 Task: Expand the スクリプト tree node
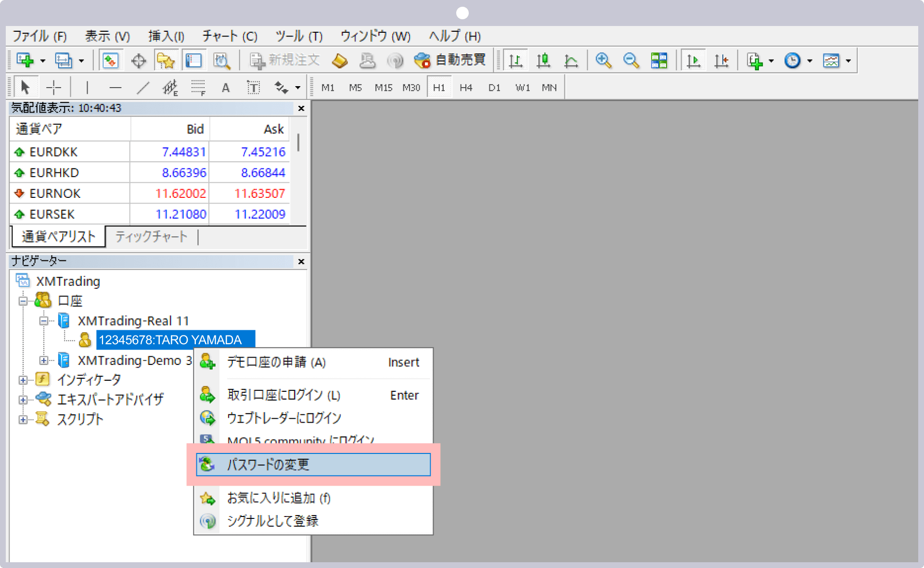pyautogui.click(x=23, y=420)
